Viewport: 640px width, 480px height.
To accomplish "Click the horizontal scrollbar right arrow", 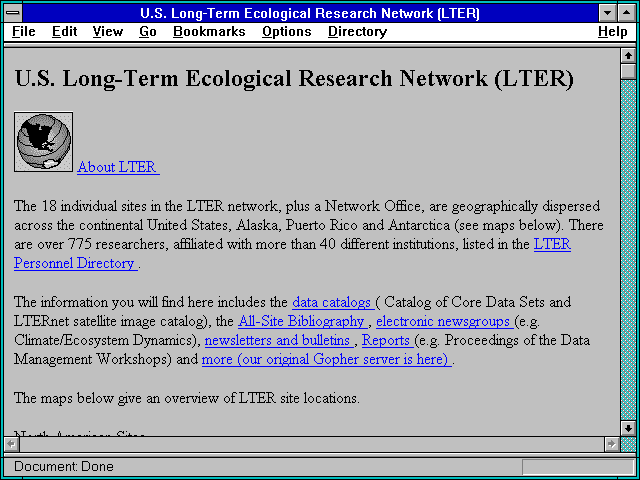I will 612,444.
